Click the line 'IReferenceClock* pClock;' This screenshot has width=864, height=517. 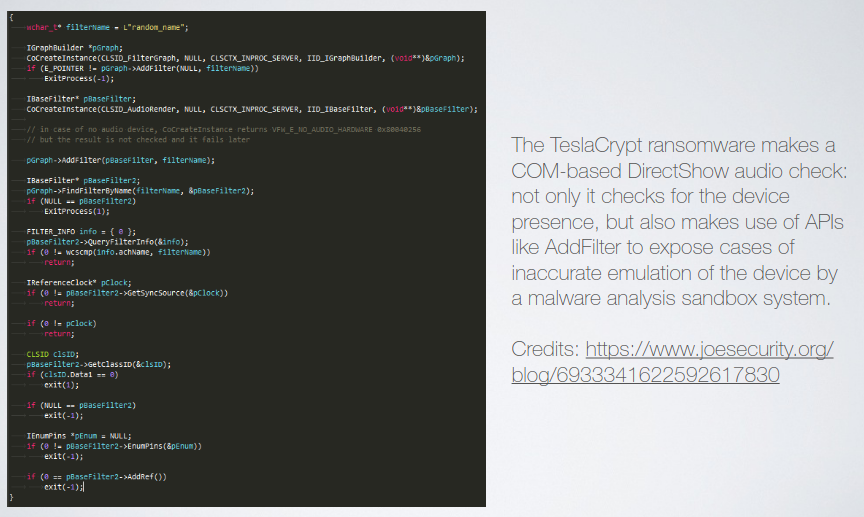(x=79, y=283)
